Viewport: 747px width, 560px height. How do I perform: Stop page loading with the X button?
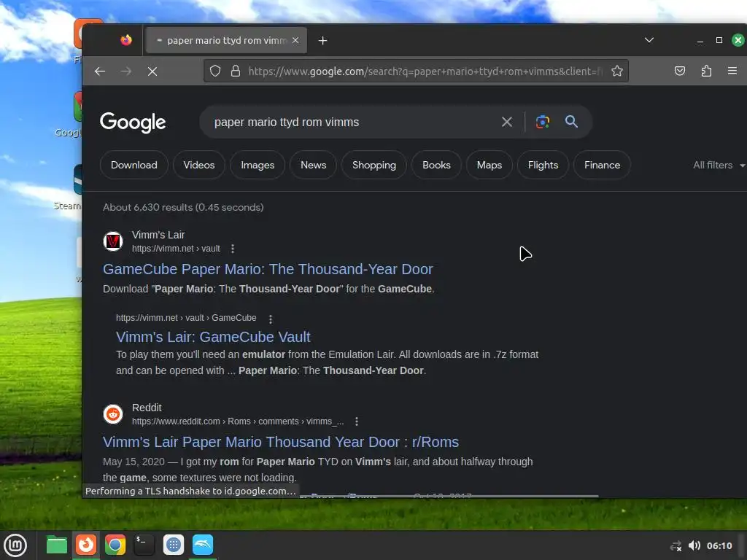(152, 71)
